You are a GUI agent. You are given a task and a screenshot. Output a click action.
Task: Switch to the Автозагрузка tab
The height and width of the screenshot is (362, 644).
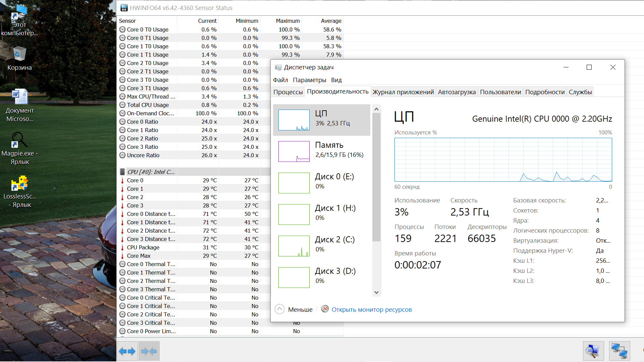pyautogui.click(x=457, y=92)
